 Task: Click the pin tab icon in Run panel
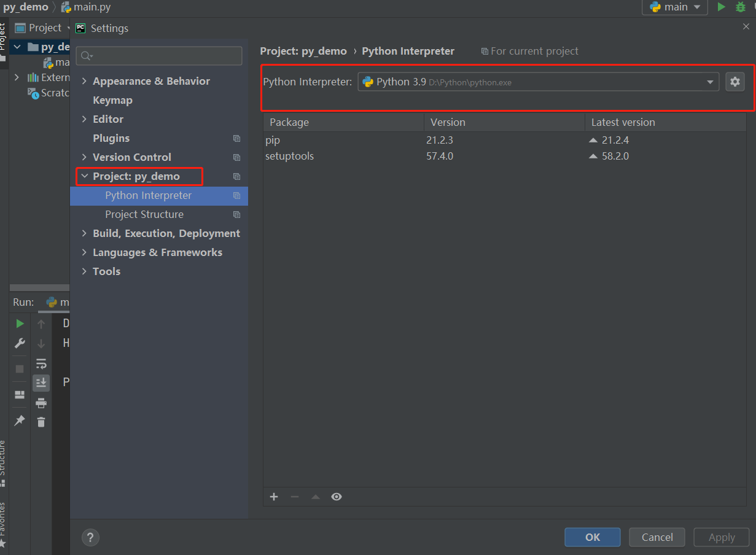tap(20, 421)
